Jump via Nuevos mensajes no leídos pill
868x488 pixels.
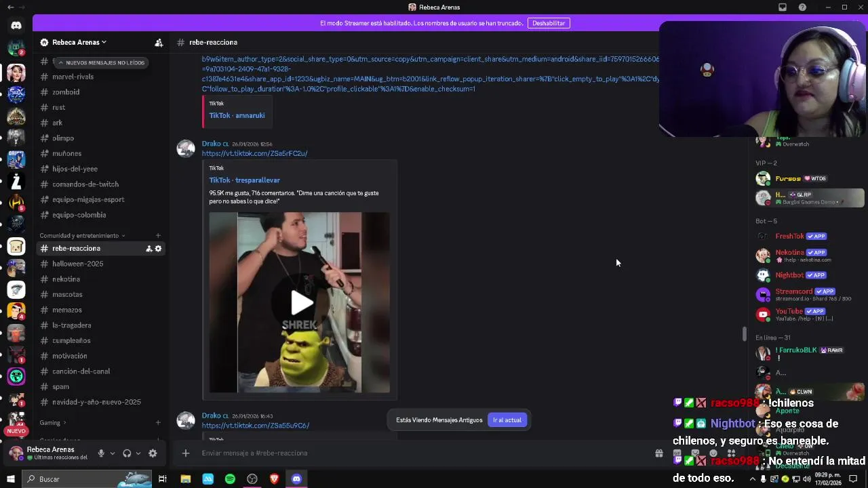100,62
